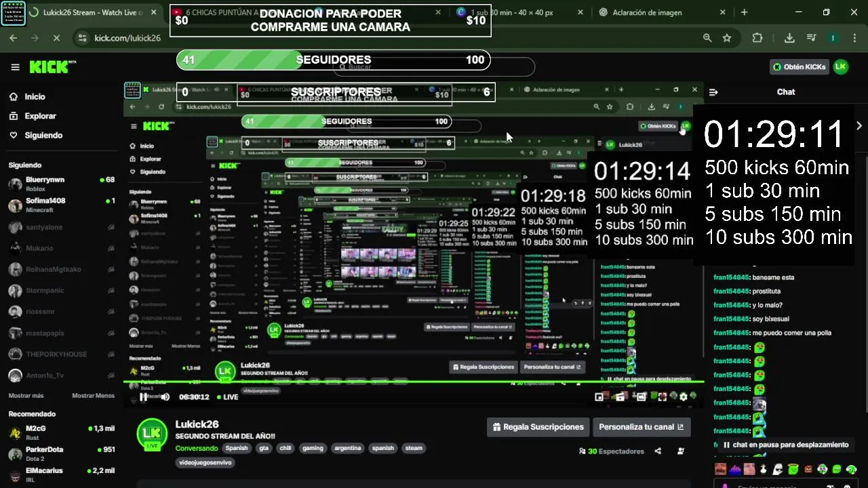
Task: Jump to LIVE in the player
Action: click(x=227, y=397)
